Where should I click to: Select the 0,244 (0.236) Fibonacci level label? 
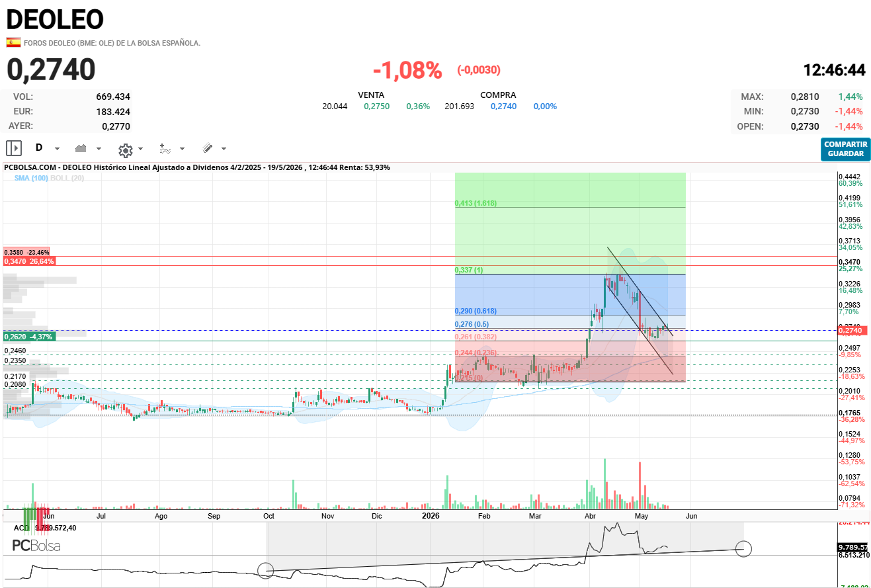[x=476, y=352]
